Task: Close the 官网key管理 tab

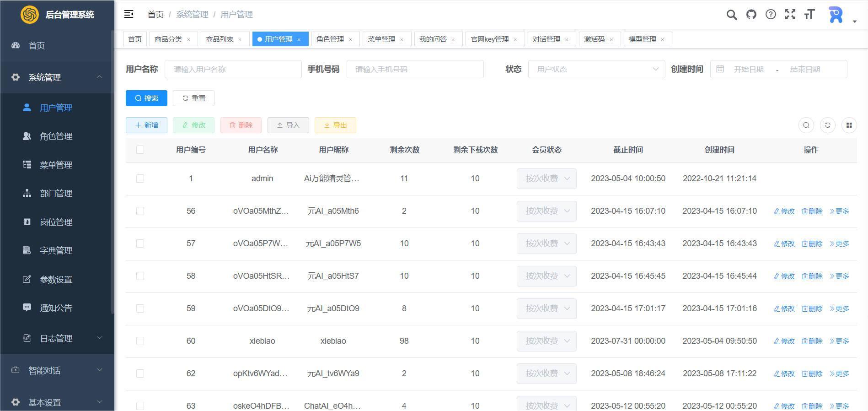Action: pyautogui.click(x=515, y=39)
